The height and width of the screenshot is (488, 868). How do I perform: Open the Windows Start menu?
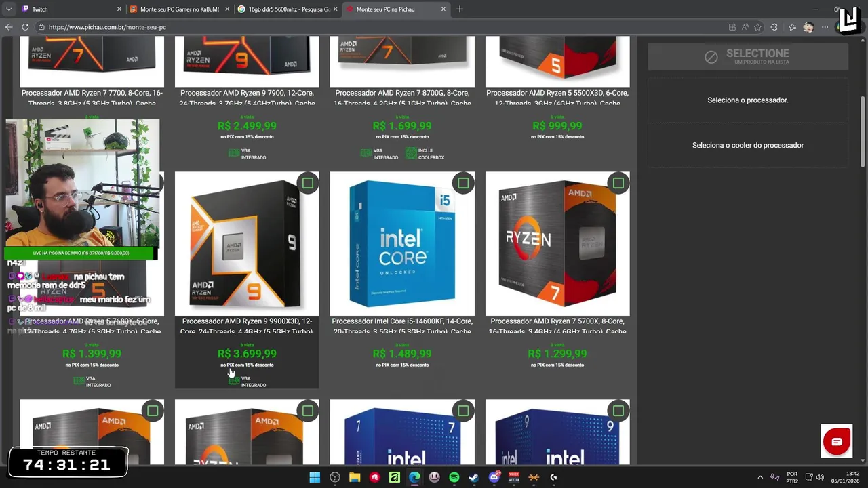[x=315, y=477]
